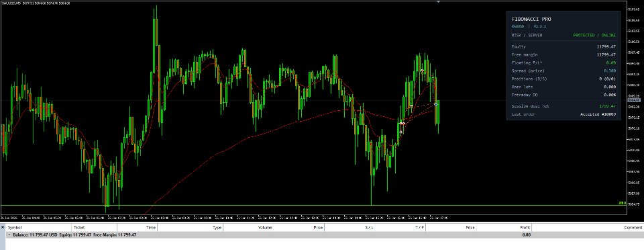Click the FIBONACCI PRO panel title
The image size is (644, 250).
(531, 19)
